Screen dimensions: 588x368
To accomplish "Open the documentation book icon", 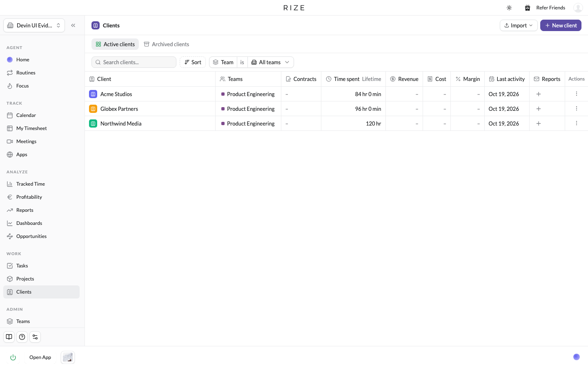I will (9, 337).
